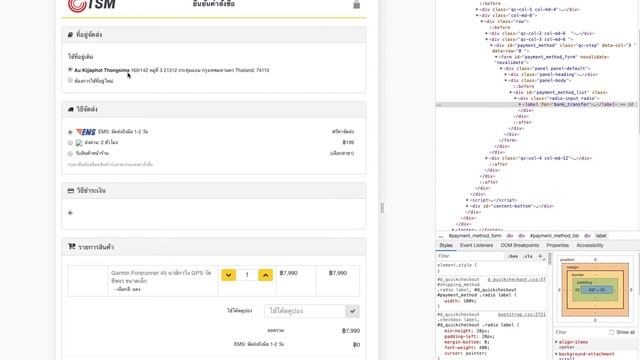Screen dimensions: 640x360
Task: Expand the qc-col-2 col-md-6 div node
Action: 487,33
